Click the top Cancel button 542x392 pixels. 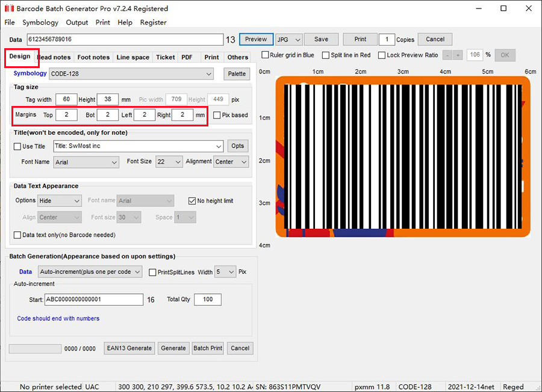coord(435,39)
